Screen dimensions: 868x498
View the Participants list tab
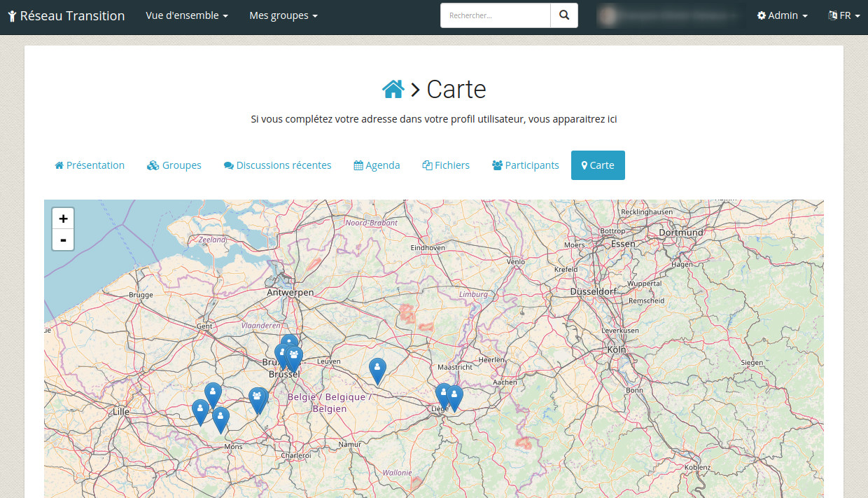[x=525, y=165]
